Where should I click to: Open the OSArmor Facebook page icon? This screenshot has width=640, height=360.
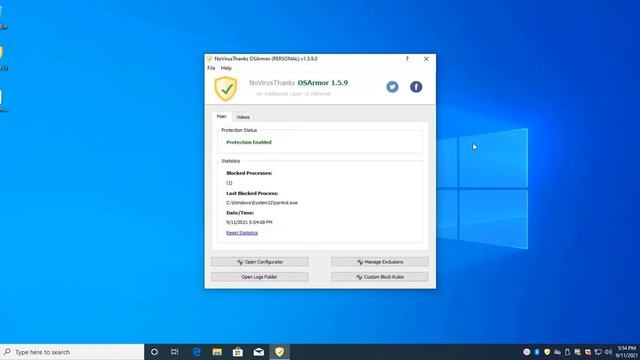pyautogui.click(x=416, y=87)
